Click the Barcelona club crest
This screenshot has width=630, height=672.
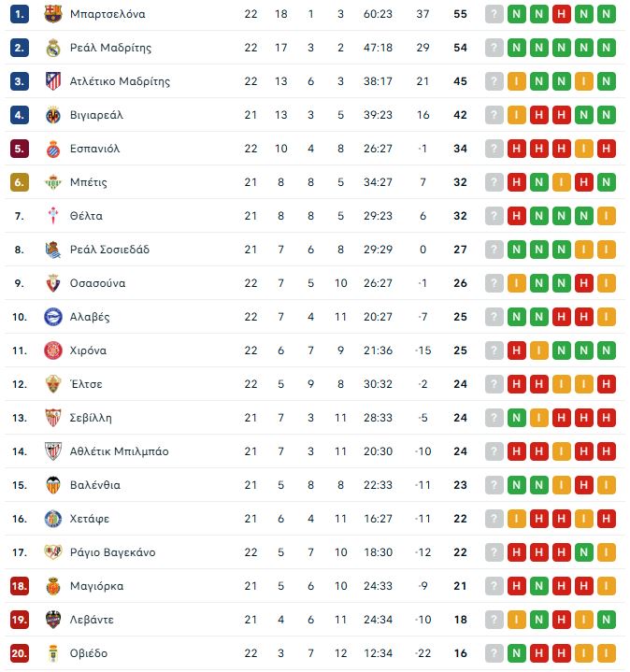point(52,14)
